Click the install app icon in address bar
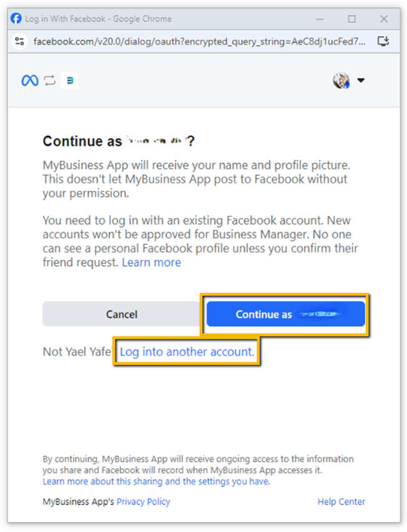This screenshot has height=532, width=407. click(x=383, y=41)
